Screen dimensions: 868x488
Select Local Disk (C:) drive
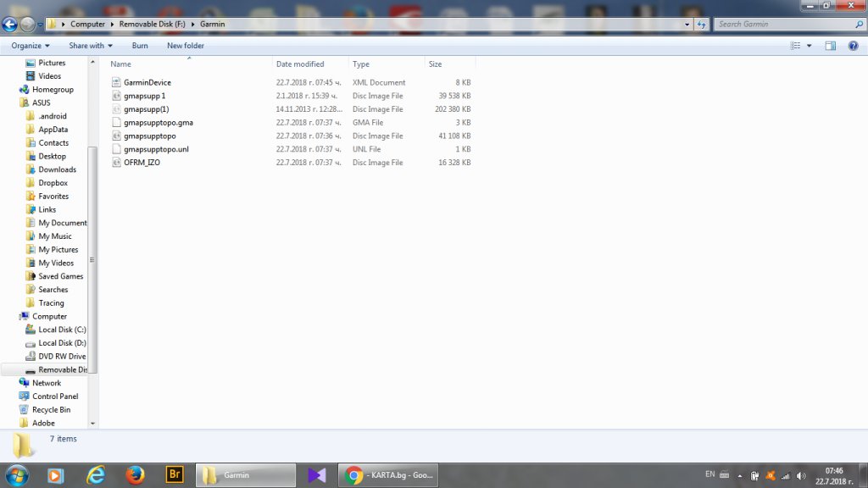pyautogui.click(x=62, y=330)
